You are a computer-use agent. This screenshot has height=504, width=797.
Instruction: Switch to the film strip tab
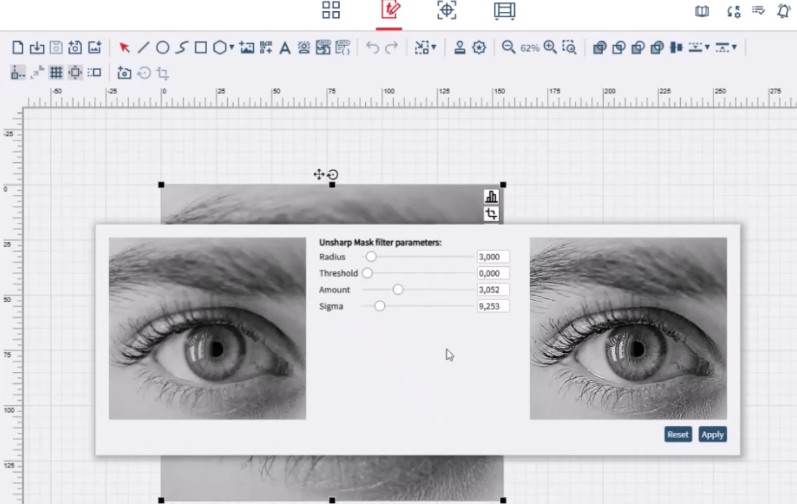505,11
